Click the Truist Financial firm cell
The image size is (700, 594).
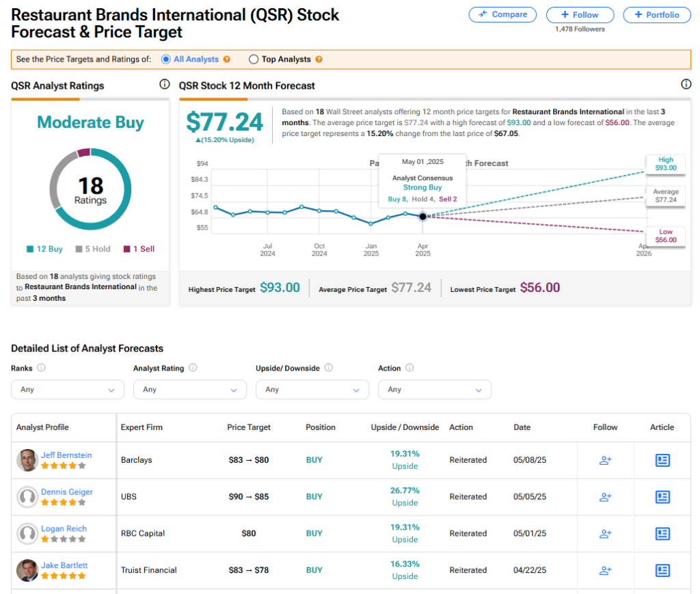[148, 570]
